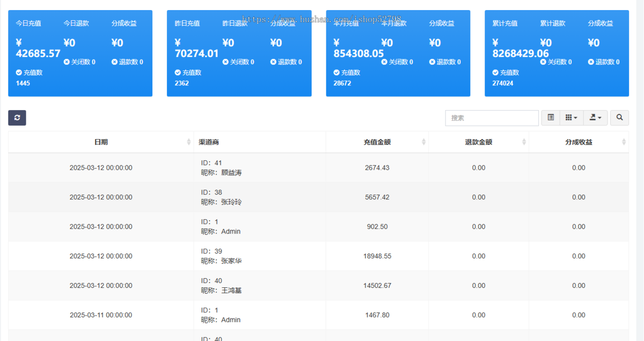Click the 昨日充值 label
Viewport: 644px width, 341px height.
click(187, 24)
